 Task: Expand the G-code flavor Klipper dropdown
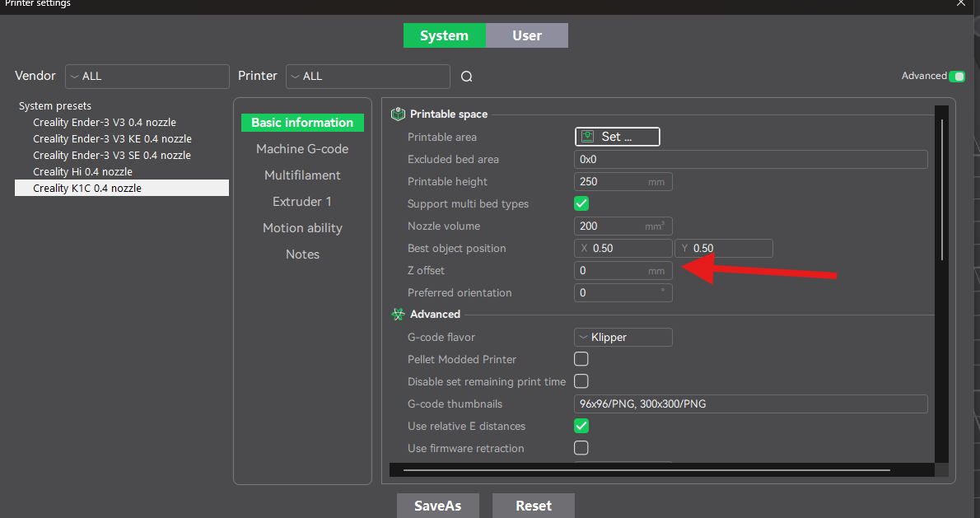click(x=623, y=337)
